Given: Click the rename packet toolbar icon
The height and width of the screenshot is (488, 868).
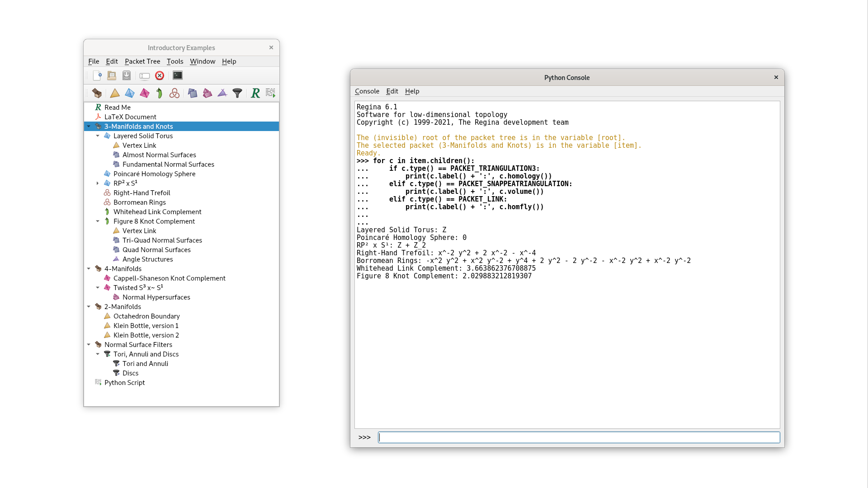Looking at the screenshot, I should (145, 75).
